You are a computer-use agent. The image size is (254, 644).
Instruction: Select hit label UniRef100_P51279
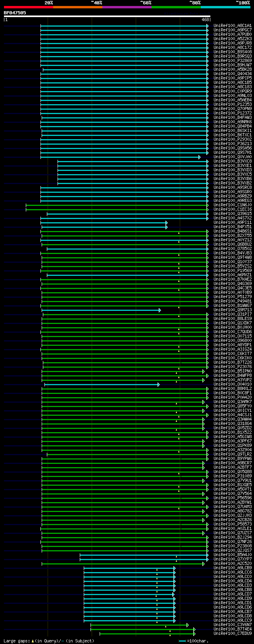point(233,297)
